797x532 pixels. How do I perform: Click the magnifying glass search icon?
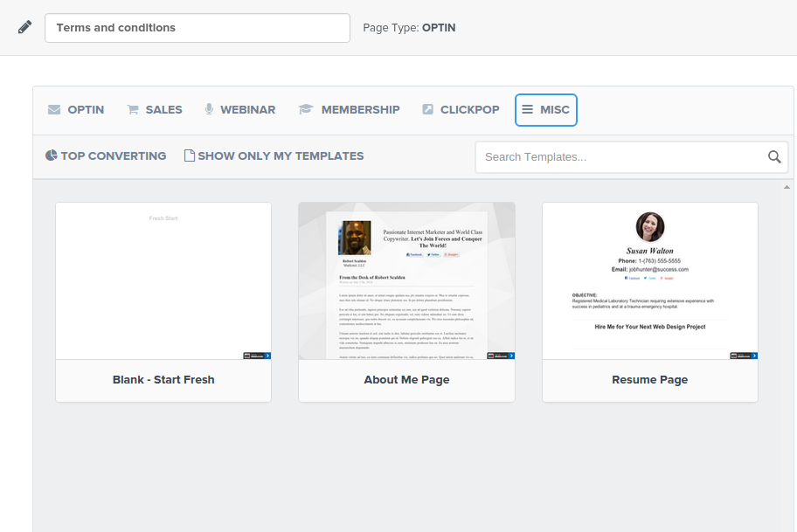click(773, 157)
